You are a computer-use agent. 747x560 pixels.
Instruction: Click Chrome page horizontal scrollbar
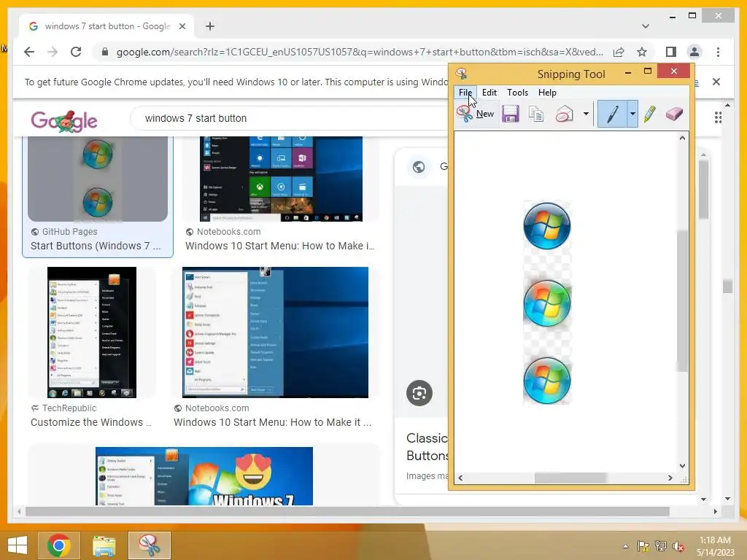347,511
